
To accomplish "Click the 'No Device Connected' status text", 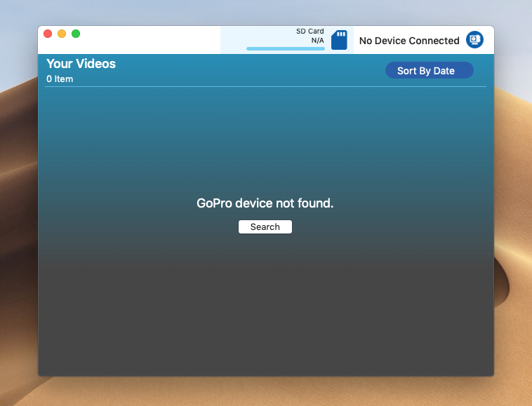I will coord(409,41).
